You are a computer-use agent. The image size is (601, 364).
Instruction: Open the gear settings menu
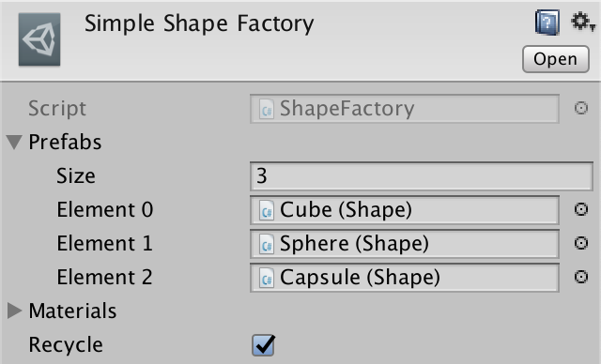[582, 22]
